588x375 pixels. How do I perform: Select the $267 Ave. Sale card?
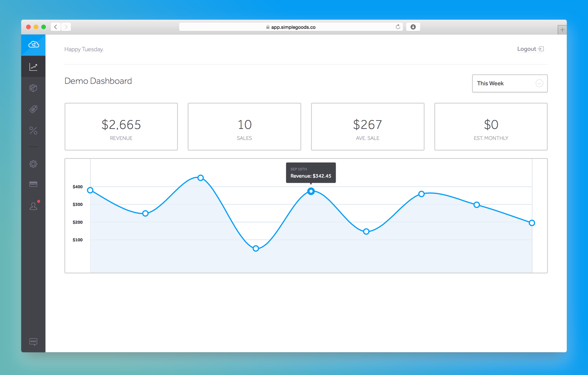pyautogui.click(x=367, y=127)
